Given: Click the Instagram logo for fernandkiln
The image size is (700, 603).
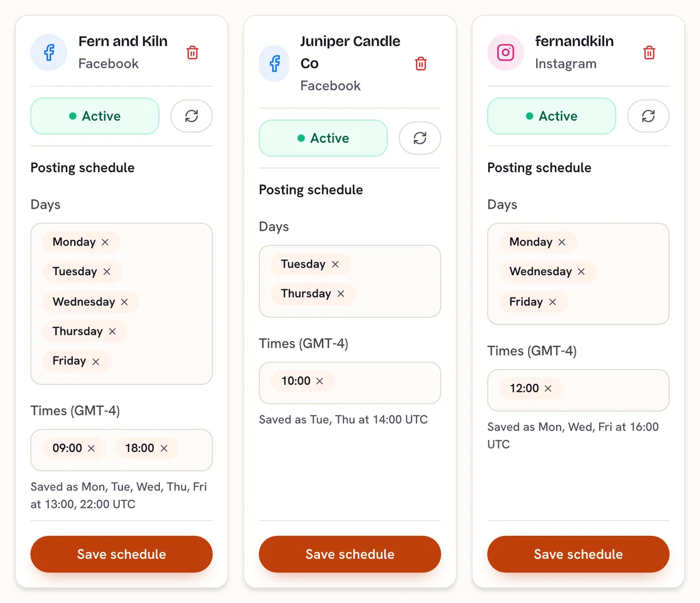Looking at the screenshot, I should tap(506, 52).
